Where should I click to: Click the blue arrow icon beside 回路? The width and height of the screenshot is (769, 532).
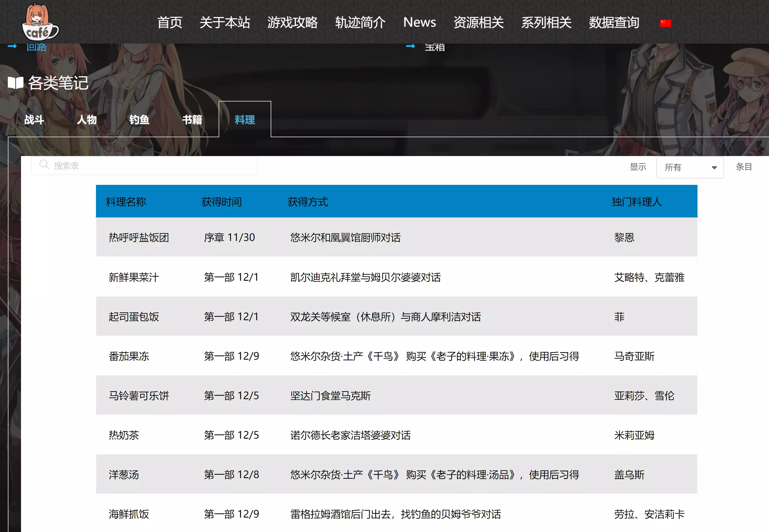[x=12, y=46]
